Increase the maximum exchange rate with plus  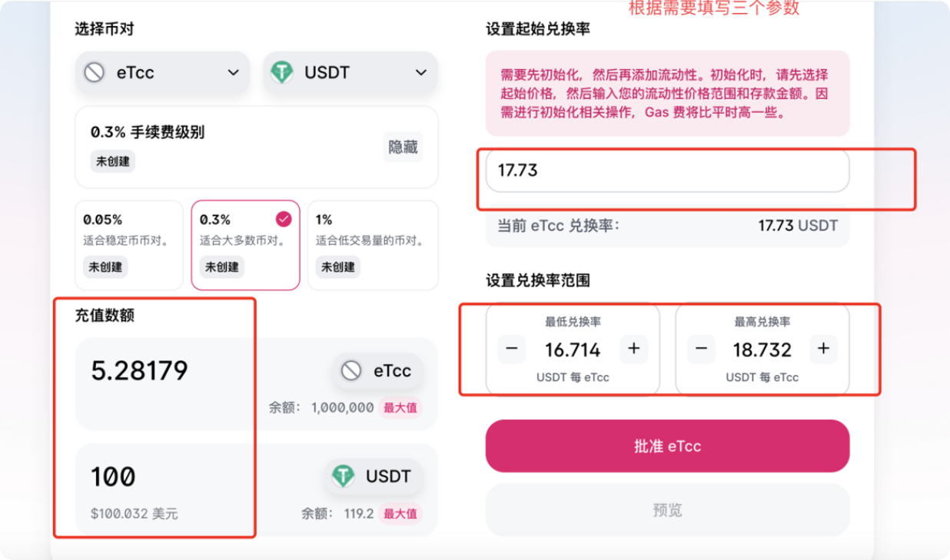[x=823, y=350]
